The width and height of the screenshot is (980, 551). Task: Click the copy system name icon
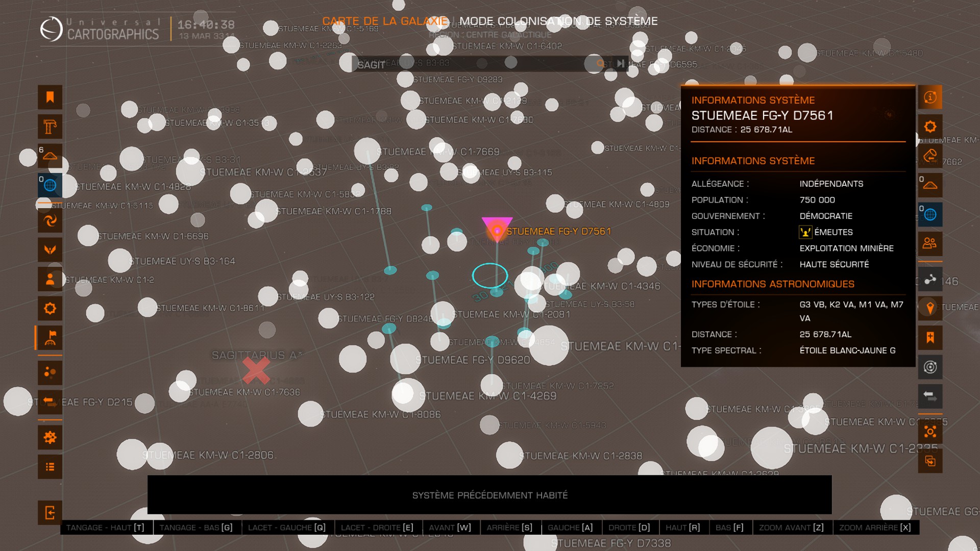[x=930, y=461]
